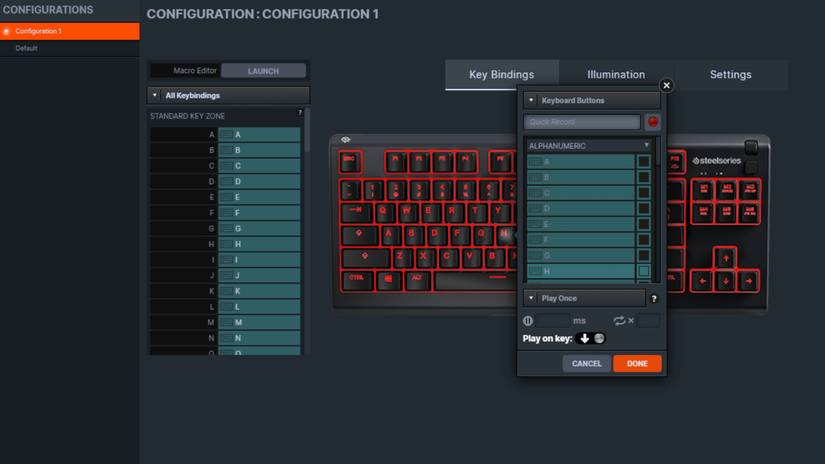Click the ESC key on keyboard image
825x464 pixels.
click(x=349, y=160)
